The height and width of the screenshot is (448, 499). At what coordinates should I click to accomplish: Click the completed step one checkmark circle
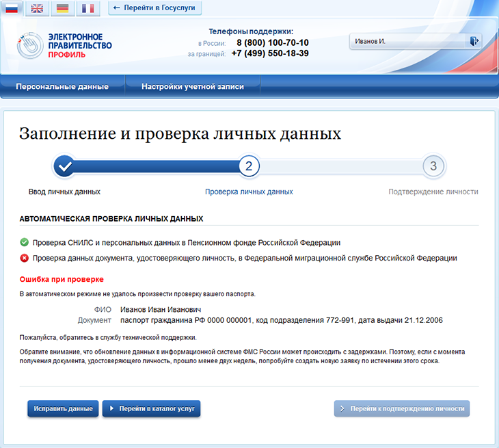(x=65, y=166)
